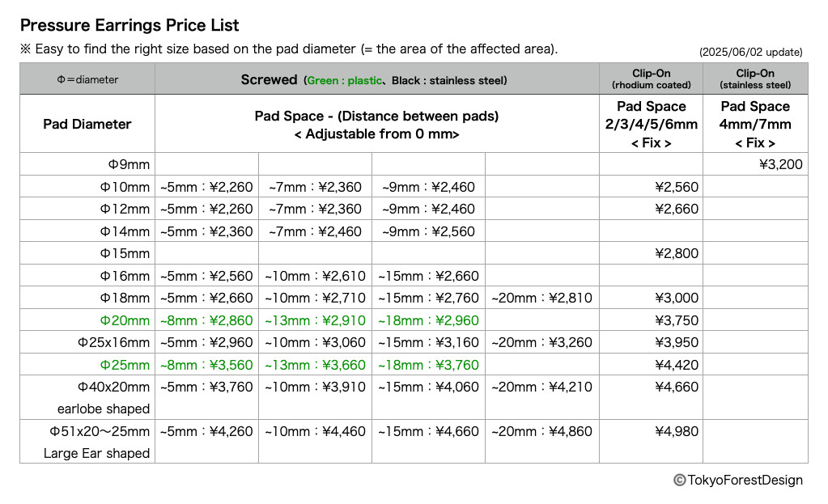The image size is (828, 504).
Task: Click the ¥4,420 clip-on price
Action: (x=677, y=365)
